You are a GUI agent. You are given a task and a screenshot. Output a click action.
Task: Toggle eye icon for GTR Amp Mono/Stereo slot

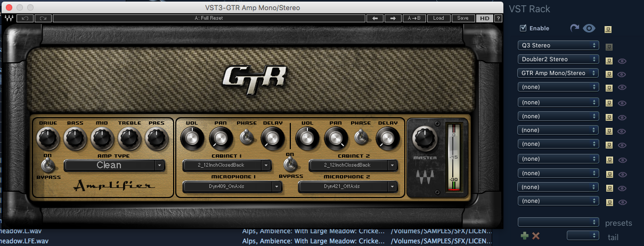tap(622, 74)
